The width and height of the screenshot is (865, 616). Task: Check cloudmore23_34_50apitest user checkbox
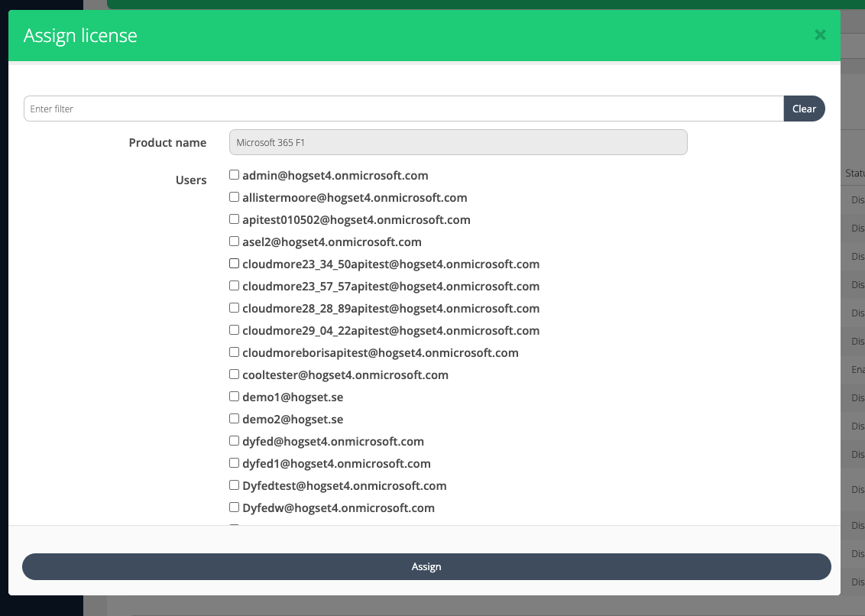[235, 264]
